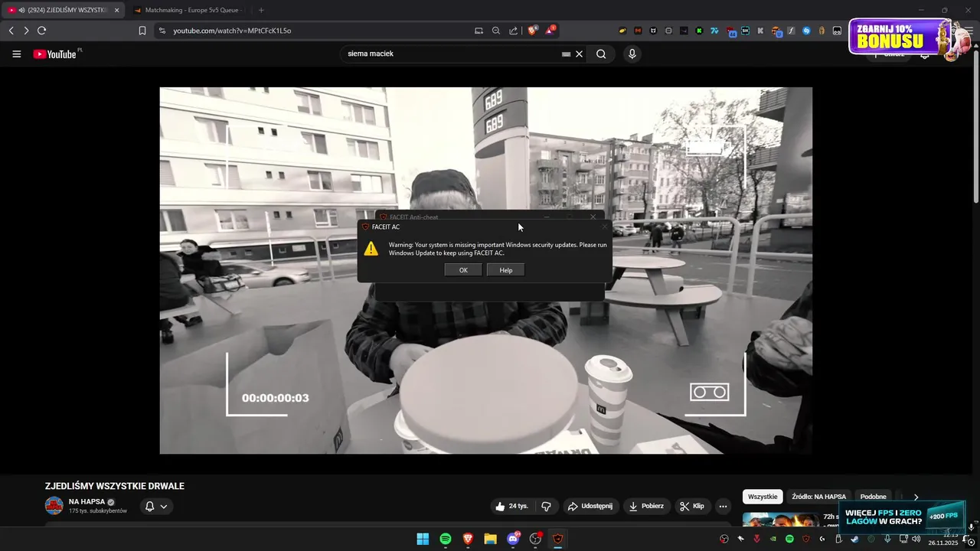Reload the YouTube page
Image resolution: width=980 pixels, height=551 pixels.
coord(42,31)
